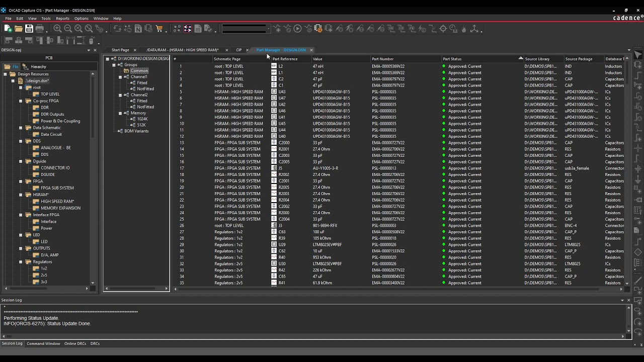Viewport: 644px width, 362px height.
Task: Close the Part Manager - DESIGN.DSN tab
Action: pyautogui.click(x=311, y=50)
